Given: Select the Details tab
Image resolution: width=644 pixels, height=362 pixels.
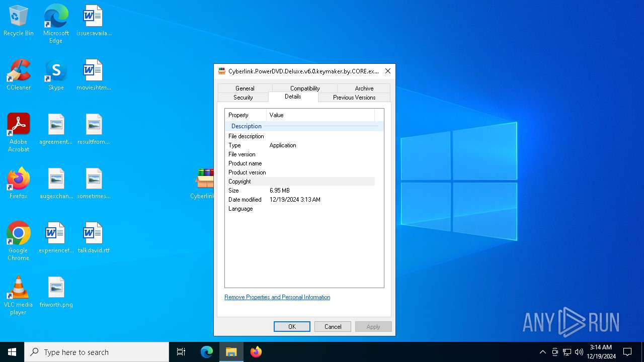Looking at the screenshot, I should click(293, 97).
